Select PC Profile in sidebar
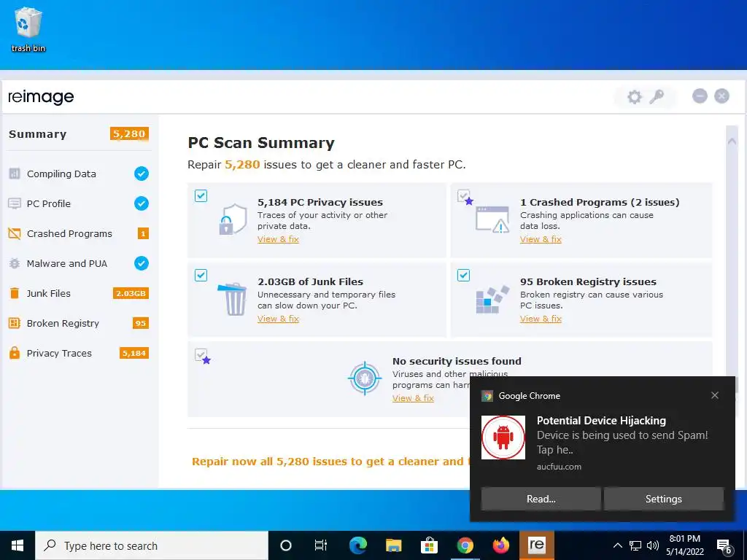Viewport: 747px width, 560px height. click(x=79, y=204)
